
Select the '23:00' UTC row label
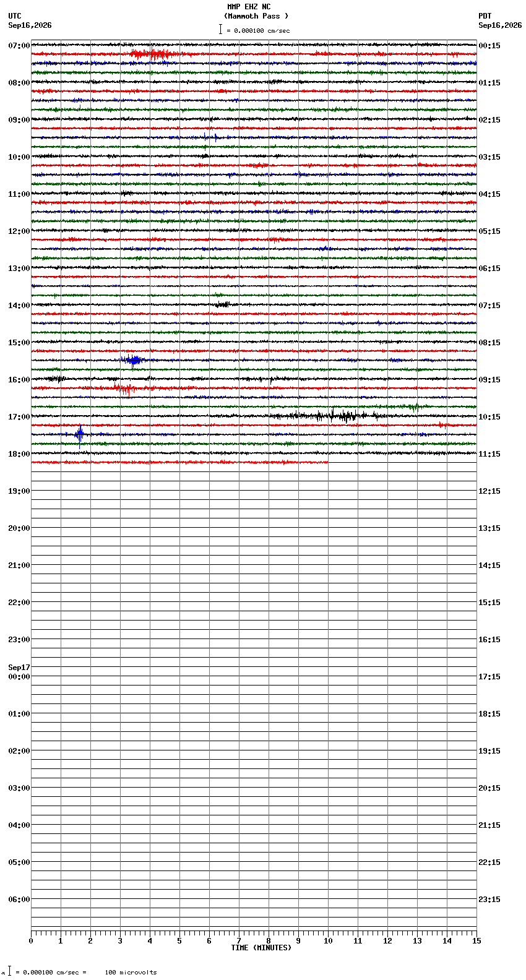[x=19, y=640]
